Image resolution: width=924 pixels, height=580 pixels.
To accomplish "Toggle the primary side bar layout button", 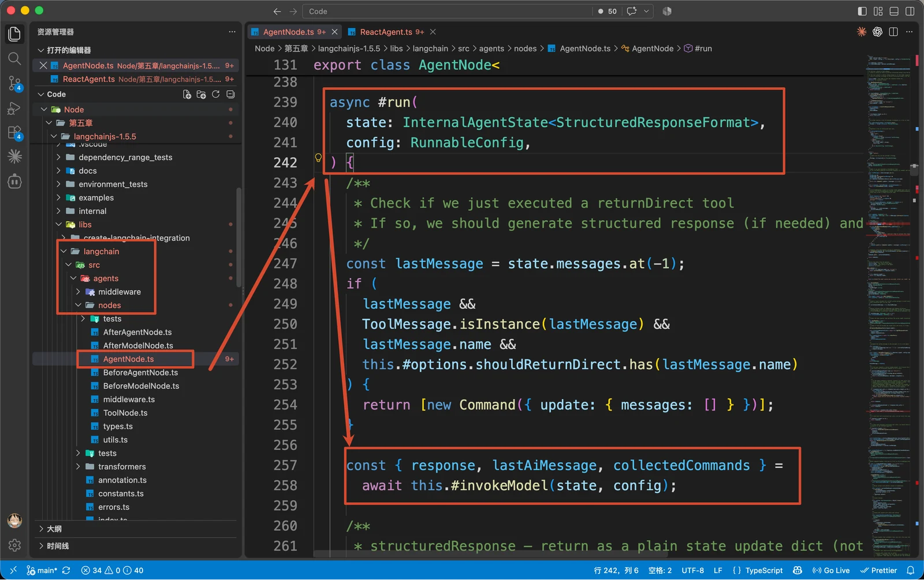I will click(x=862, y=11).
